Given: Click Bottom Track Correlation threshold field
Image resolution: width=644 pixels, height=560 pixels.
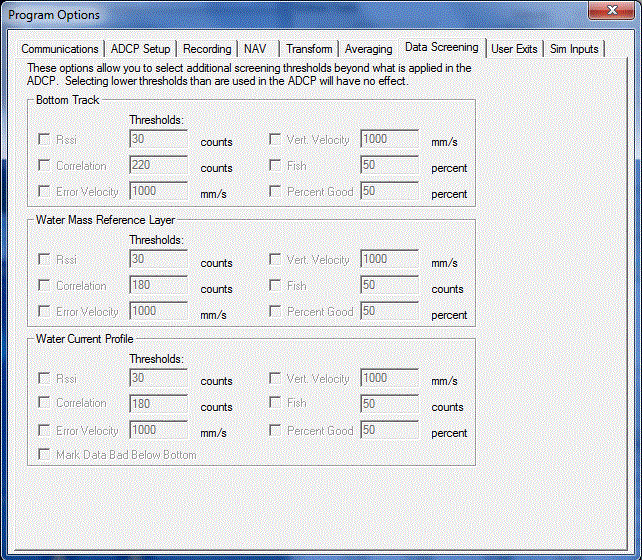Looking at the screenshot, I should (158, 166).
